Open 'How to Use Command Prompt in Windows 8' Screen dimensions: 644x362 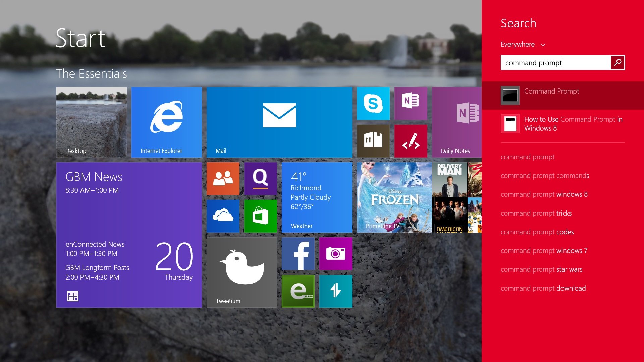pos(563,124)
